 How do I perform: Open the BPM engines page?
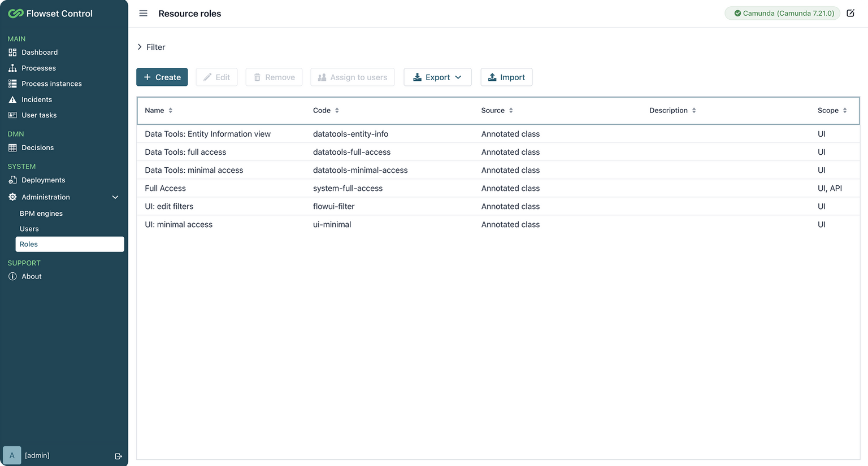41,214
